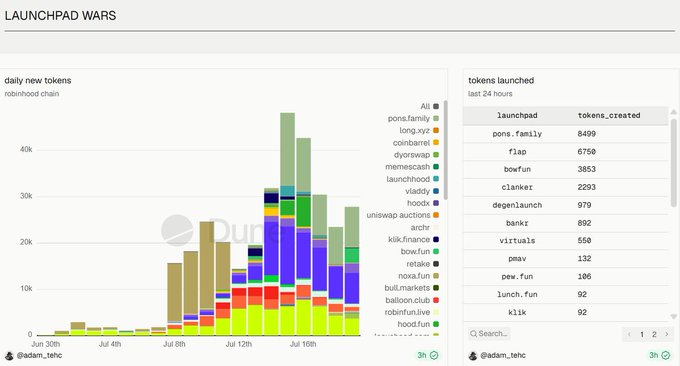Toggle the hoodx legend series
Viewport: 680px width, 366px height.
pyautogui.click(x=423, y=203)
